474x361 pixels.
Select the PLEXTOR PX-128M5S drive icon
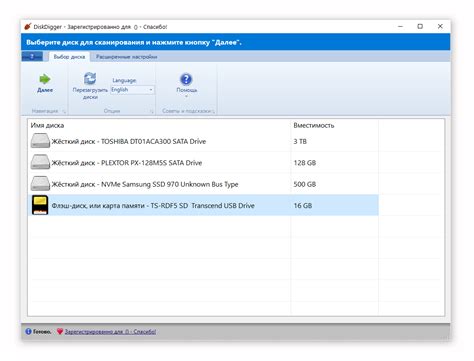40,162
